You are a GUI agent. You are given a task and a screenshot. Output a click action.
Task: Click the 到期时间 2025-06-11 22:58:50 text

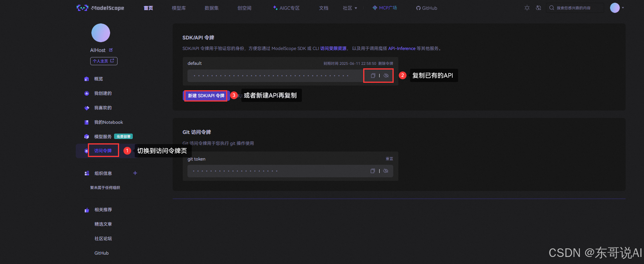click(x=350, y=63)
